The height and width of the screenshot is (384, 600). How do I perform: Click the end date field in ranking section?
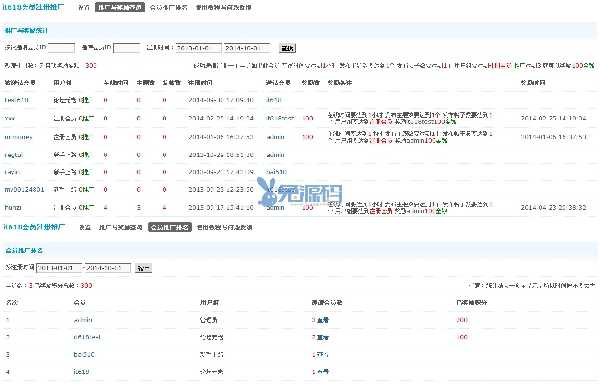click(108, 268)
